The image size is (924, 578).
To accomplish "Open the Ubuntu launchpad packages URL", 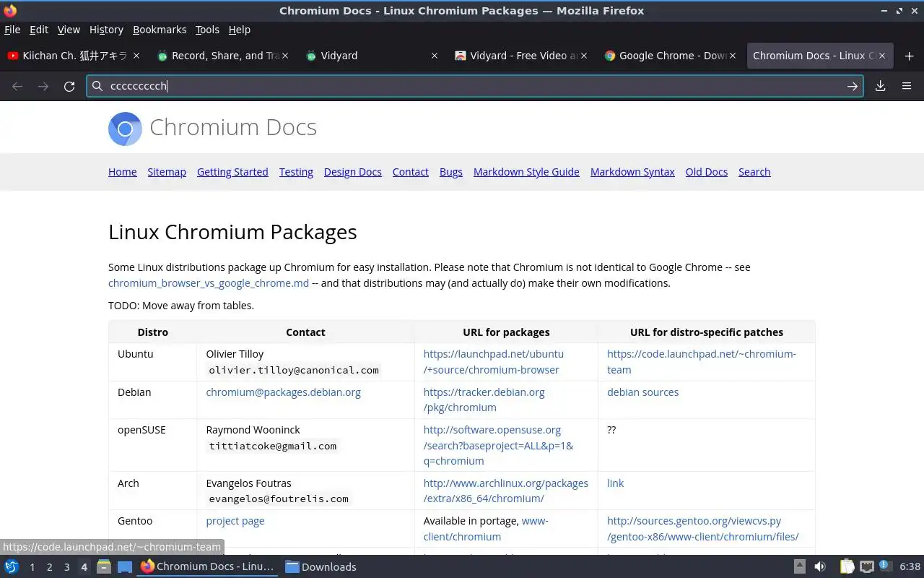I will tap(494, 362).
